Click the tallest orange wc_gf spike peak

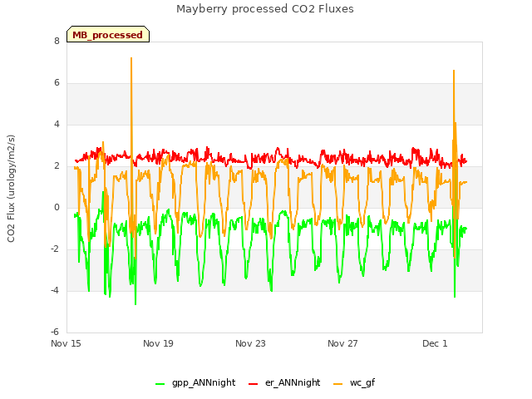131,58
